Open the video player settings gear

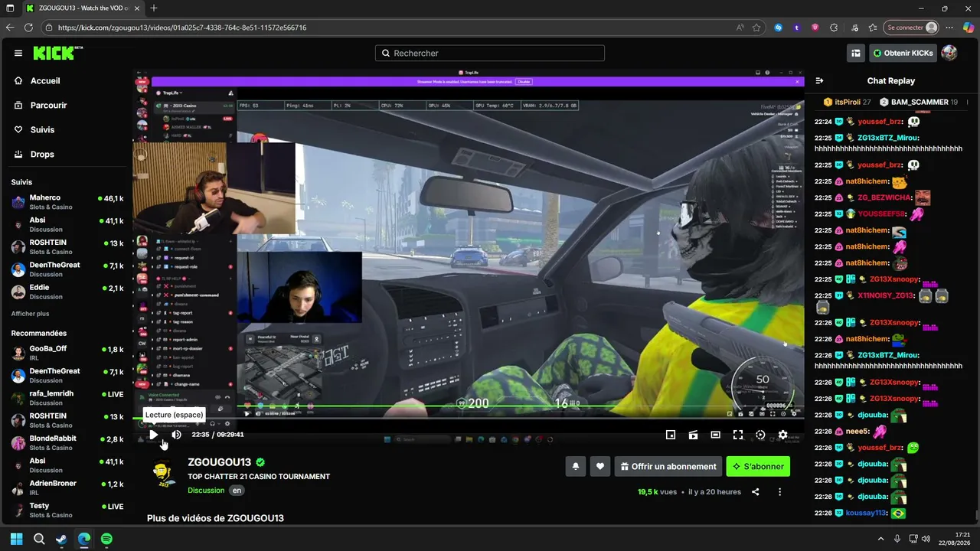pos(782,435)
